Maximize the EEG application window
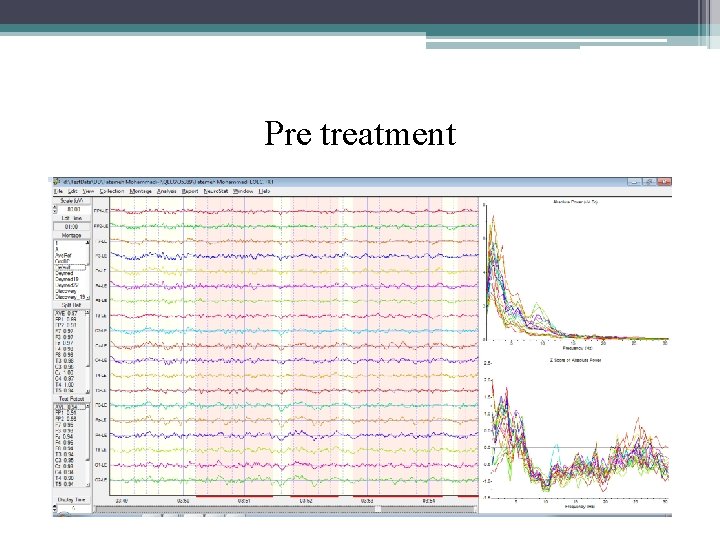 pos(649,182)
